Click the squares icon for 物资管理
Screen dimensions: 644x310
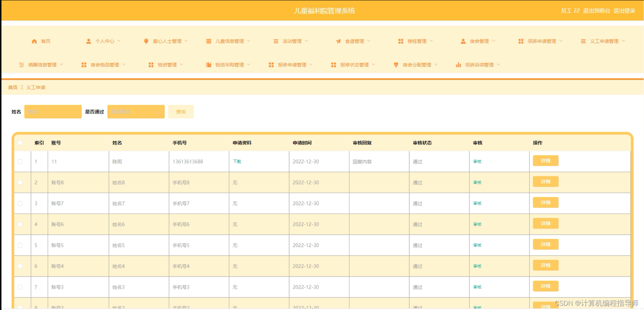coord(151,65)
